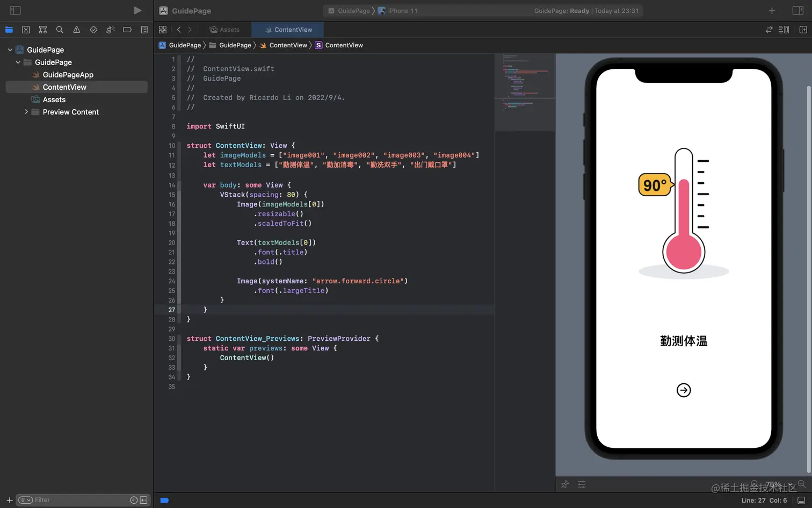Zoom in the canvas preview
The width and height of the screenshot is (812, 508).
point(801,484)
